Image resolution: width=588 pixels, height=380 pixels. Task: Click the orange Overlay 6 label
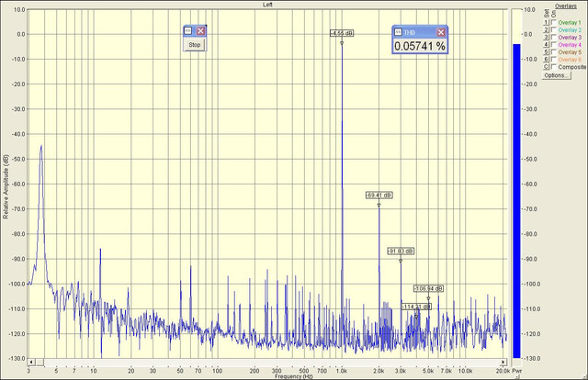pyautogui.click(x=570, y=60)
